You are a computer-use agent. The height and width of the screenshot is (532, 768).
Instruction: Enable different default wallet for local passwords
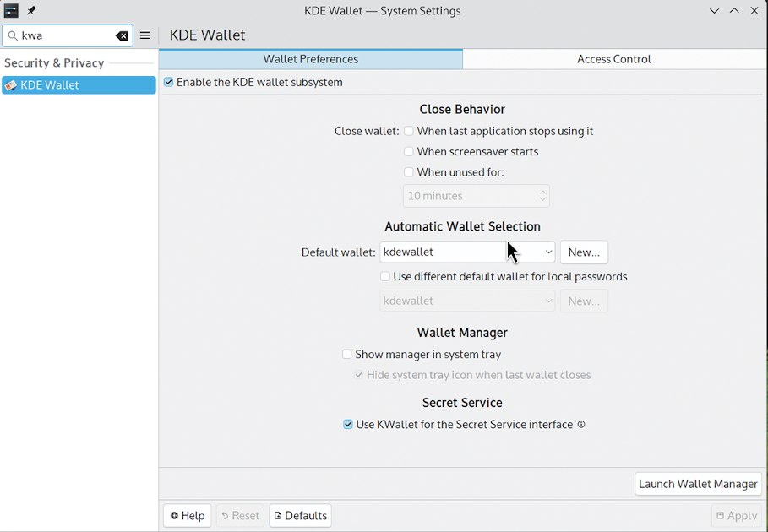[385, 276]
